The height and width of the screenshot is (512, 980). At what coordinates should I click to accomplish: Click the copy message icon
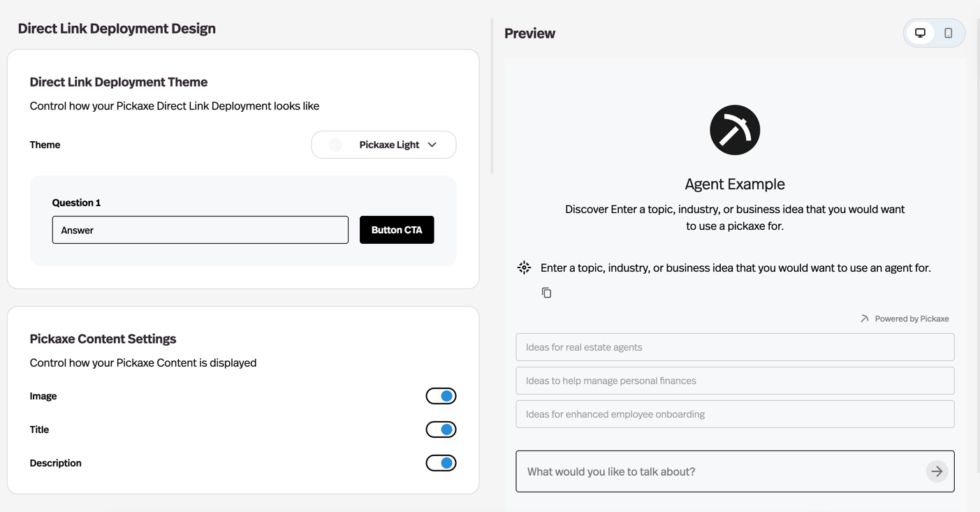point(546,292)
